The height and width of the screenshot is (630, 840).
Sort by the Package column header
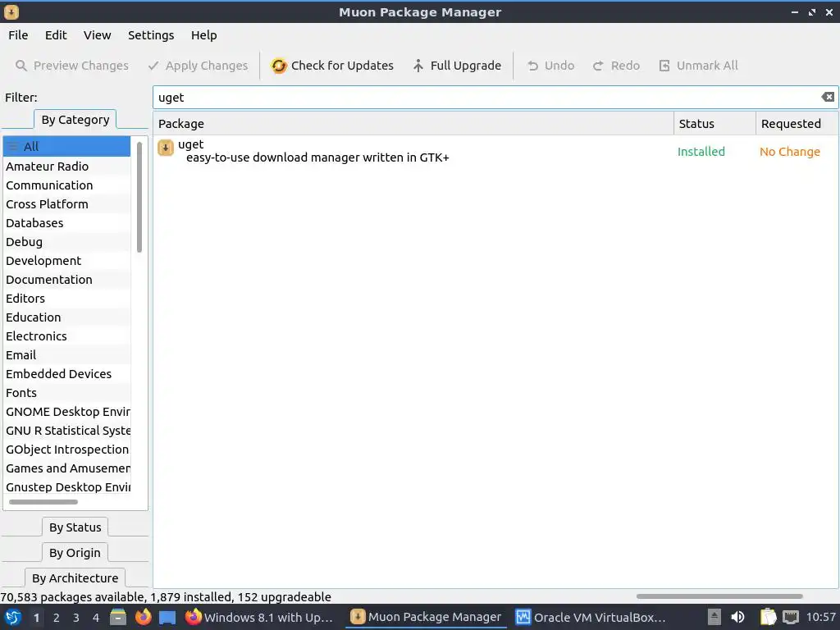(x=413, y=124)
